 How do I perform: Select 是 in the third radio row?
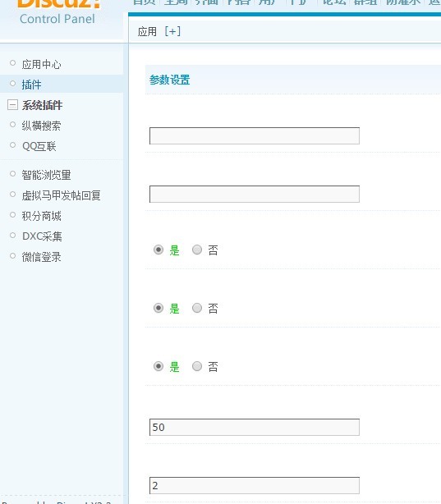pyautogui.click(x=158, y=366)
